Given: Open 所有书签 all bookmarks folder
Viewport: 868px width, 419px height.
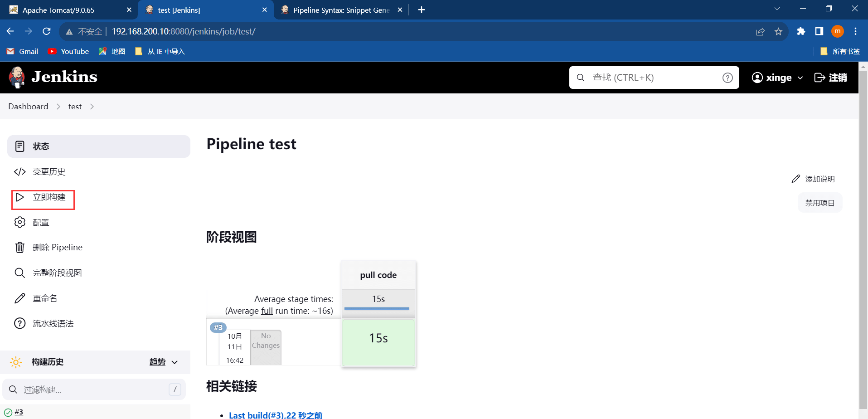Looking at the screenshot, I should (x=840, y=52).
